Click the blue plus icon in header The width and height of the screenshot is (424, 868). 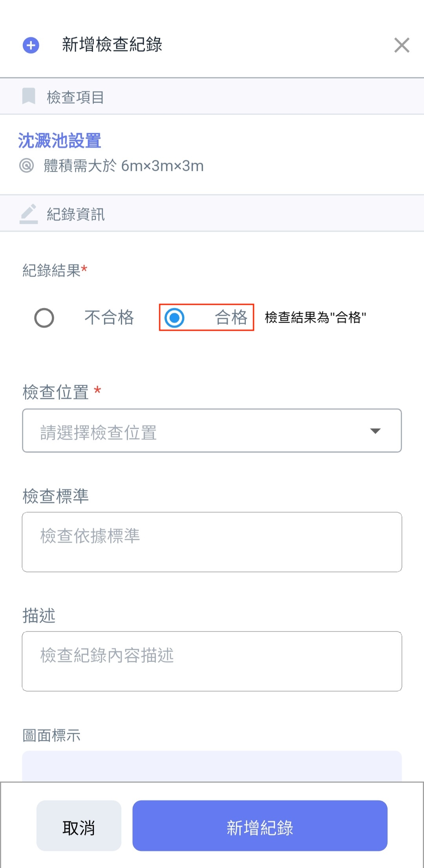[x=31, y=45]
